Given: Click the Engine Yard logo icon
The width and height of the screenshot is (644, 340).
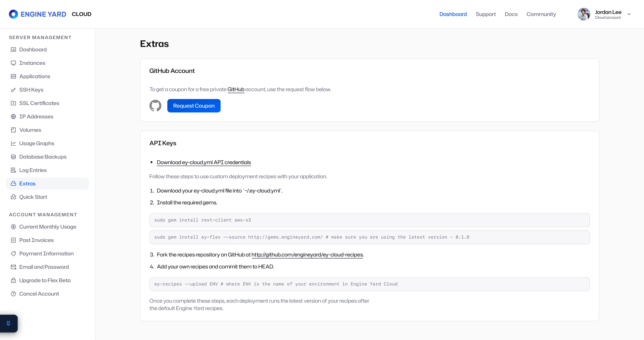Looking at the screenshot, I should pos(13,14).
